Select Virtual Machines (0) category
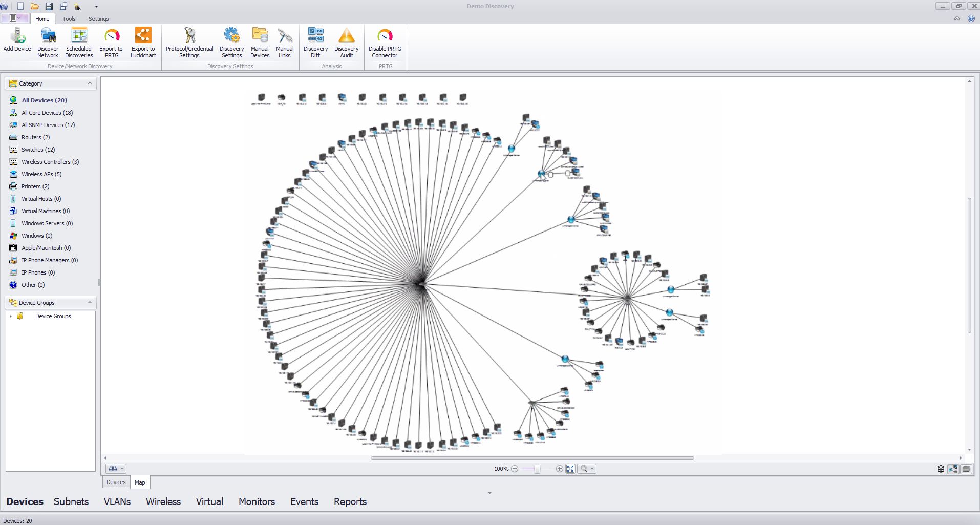The image size is (980, 525). 46,211
